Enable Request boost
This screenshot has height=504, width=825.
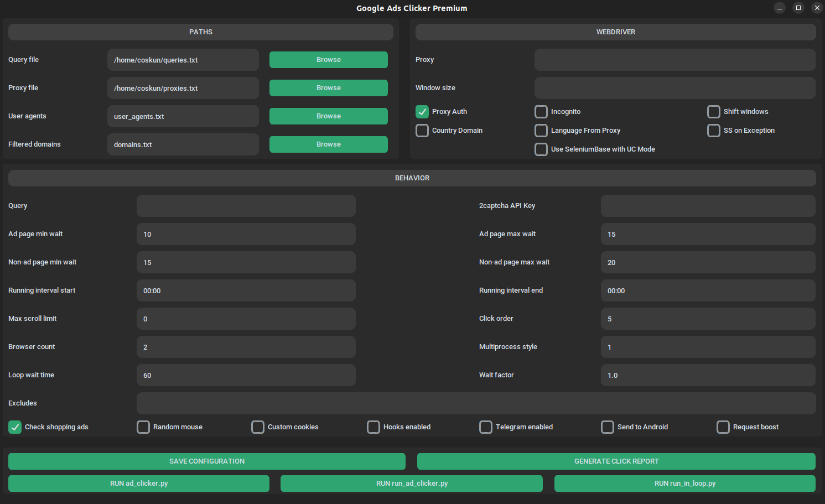723,427
